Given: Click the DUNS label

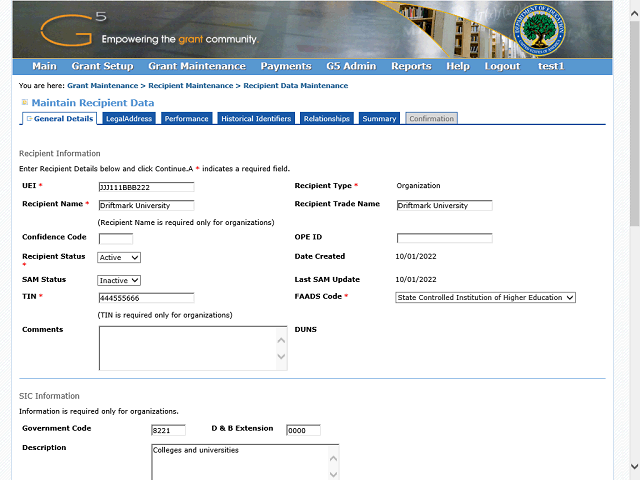Looking at the screenshot, I should [x=306, y=329].
